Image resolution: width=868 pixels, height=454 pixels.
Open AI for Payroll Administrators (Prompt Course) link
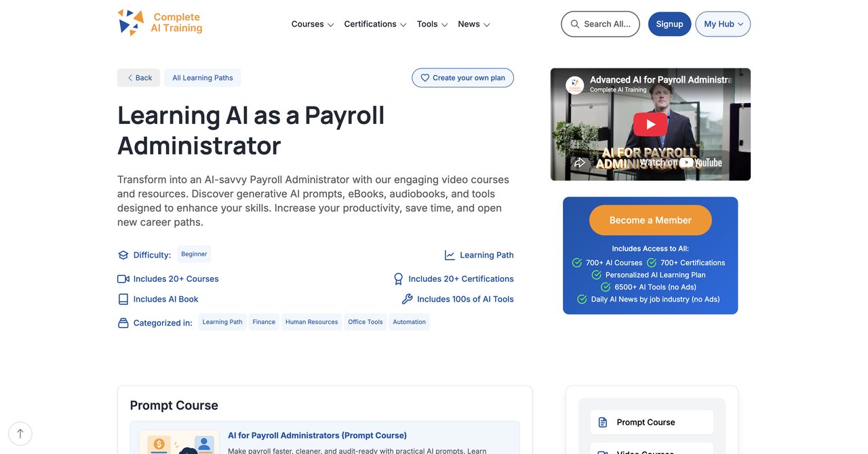click(x=317, y=436)
